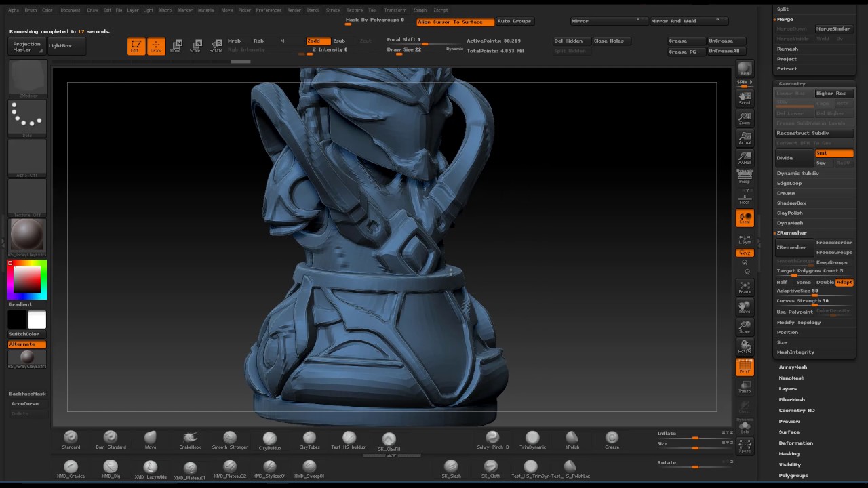Screen dimensions: 868x488
Task: Expand the EdgeLoop section
Action: point(789,183)
